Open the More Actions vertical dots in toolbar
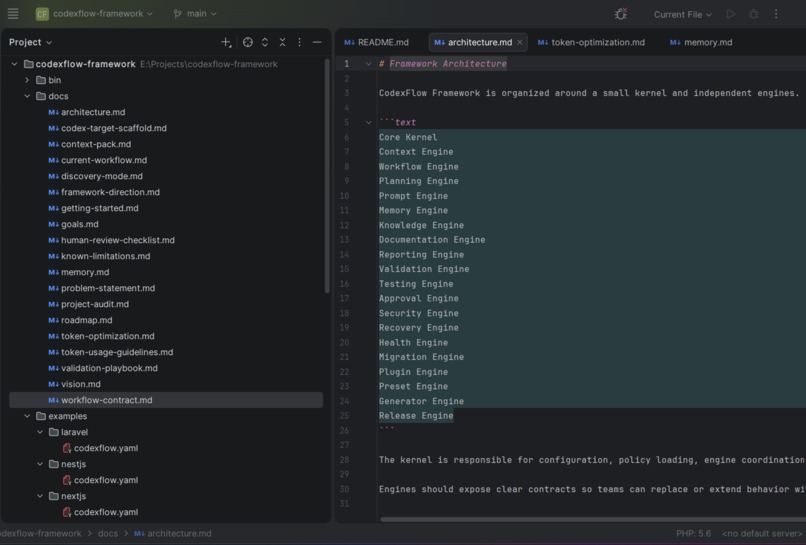 coord(776,14)
